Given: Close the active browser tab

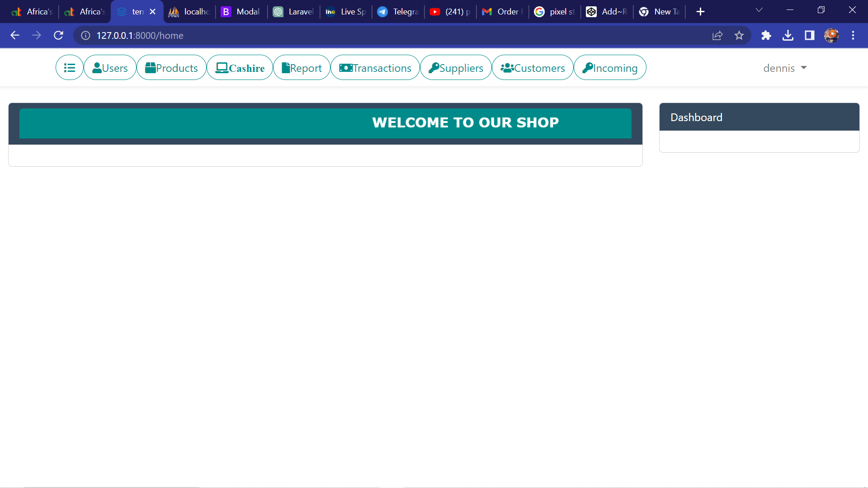Looking at the screenshot, I should [153, 12].
